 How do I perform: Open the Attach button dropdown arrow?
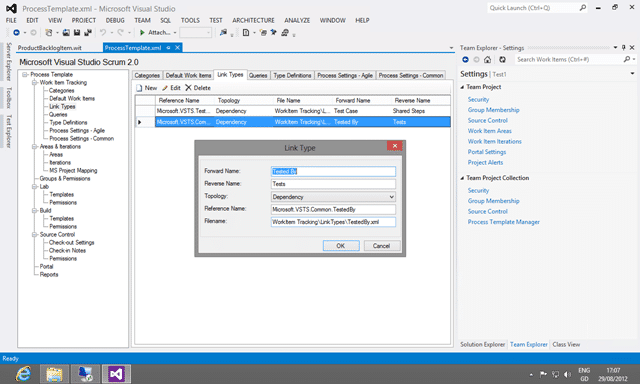(x=175, y=33)
